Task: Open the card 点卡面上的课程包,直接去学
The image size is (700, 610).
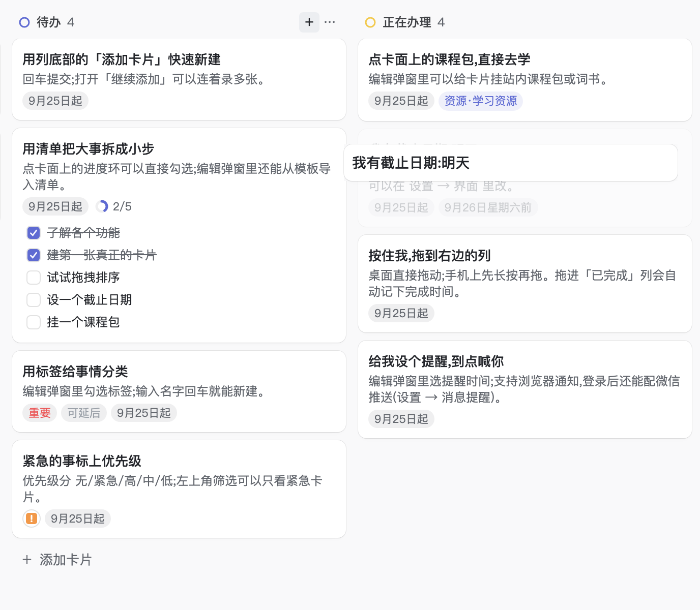Action: [525, 80]
